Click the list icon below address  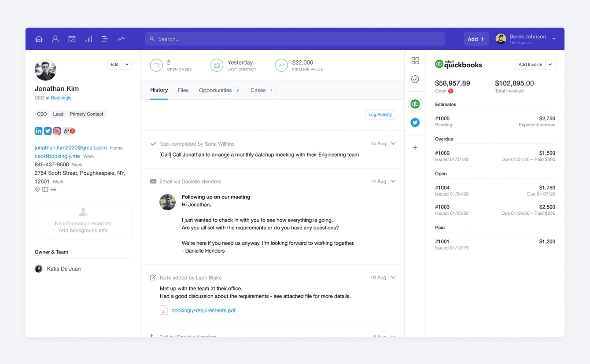[x=53, y=189]
